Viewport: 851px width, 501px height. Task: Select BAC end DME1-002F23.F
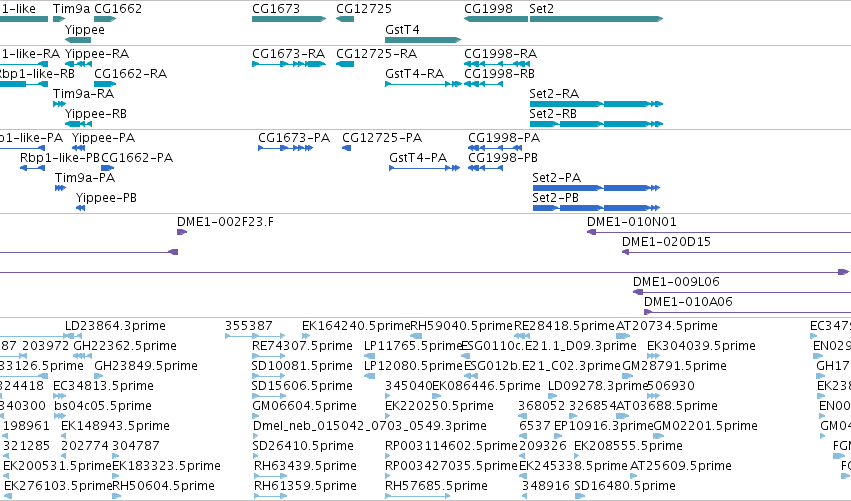[182, 232]
